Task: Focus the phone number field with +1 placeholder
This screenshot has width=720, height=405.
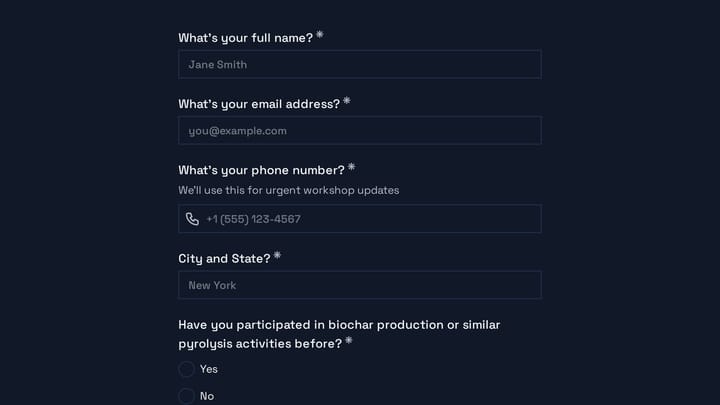Action: [360, 219]
